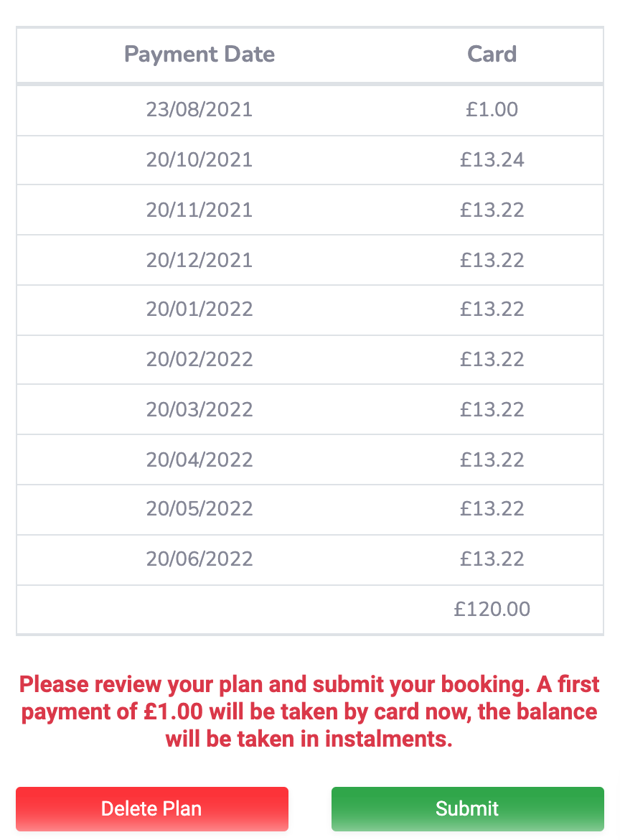Click the red review plan notice text
620x840 pixels.
coord(309,711)
